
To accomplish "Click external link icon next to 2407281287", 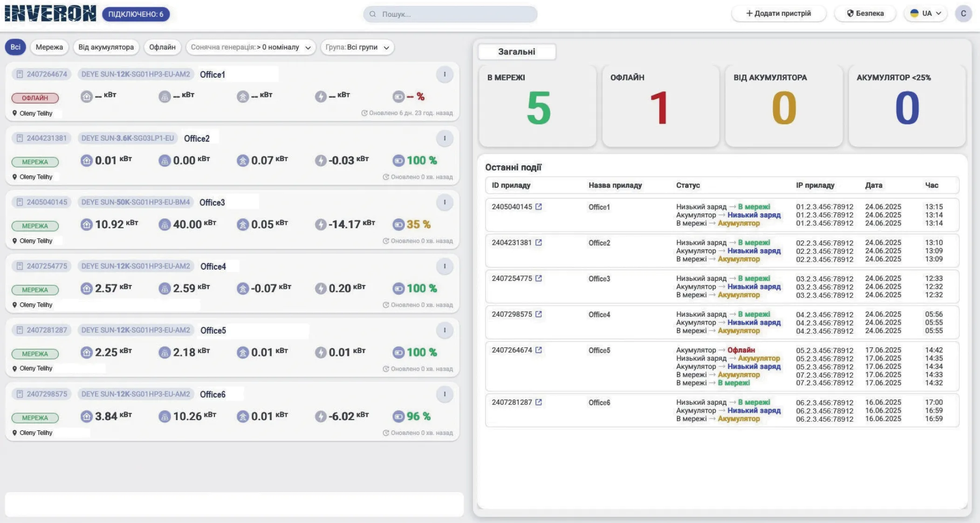I will coord(539,402).
